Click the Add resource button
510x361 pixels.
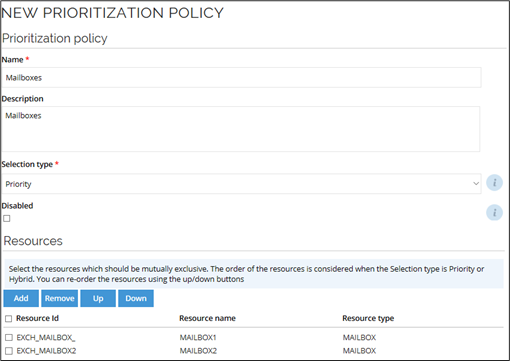pyautogui.click(x=21, y=298)
